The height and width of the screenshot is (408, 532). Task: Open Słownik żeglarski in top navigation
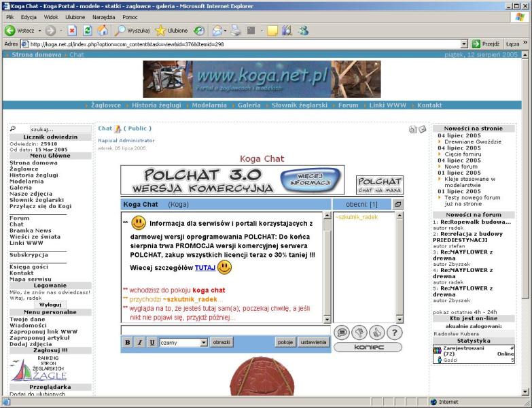pyautogui.click(x=299, y=105)
